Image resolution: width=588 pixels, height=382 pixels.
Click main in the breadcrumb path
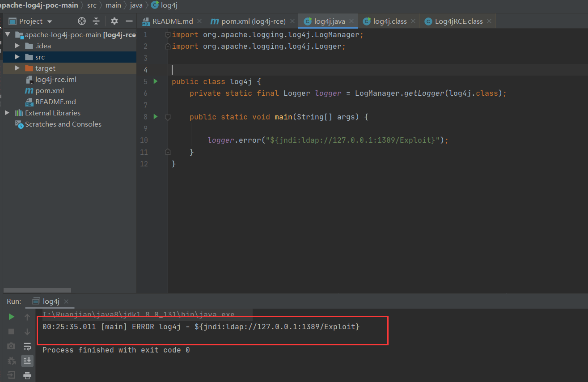tap(113, 5)
